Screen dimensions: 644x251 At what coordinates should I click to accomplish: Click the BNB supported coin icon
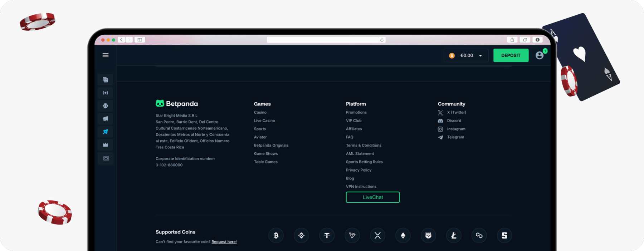pyautogui.click(x=301, y=235)
